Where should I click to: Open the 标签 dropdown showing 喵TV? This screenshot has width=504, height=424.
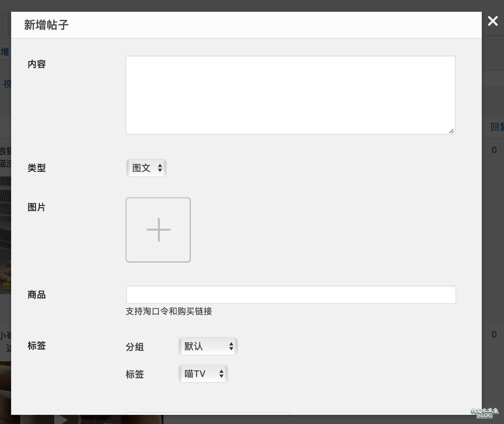[203, 374]
